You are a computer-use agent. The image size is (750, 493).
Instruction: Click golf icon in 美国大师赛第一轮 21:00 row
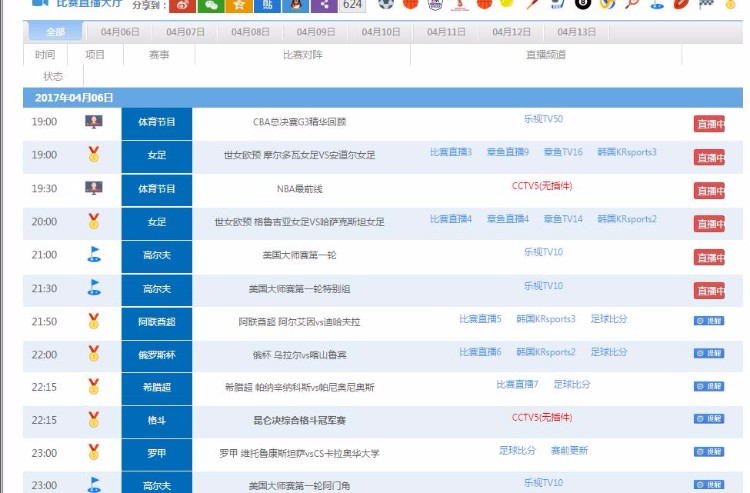pos(94,254)
